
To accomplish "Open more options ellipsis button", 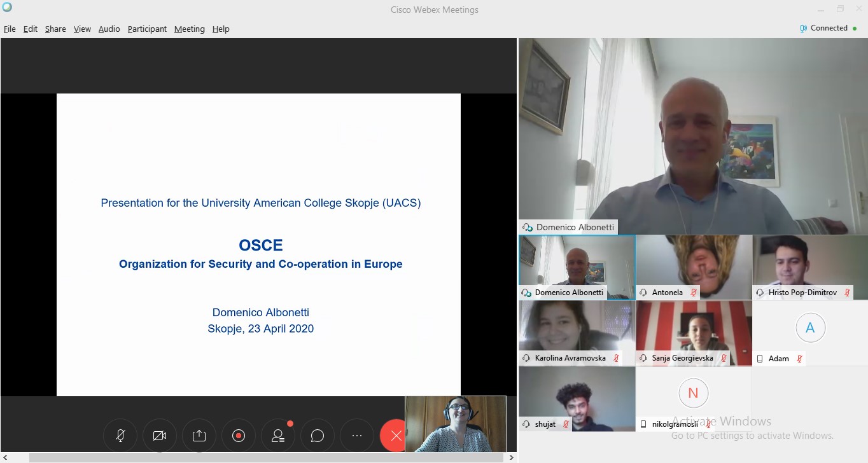I will pos(357,436).
